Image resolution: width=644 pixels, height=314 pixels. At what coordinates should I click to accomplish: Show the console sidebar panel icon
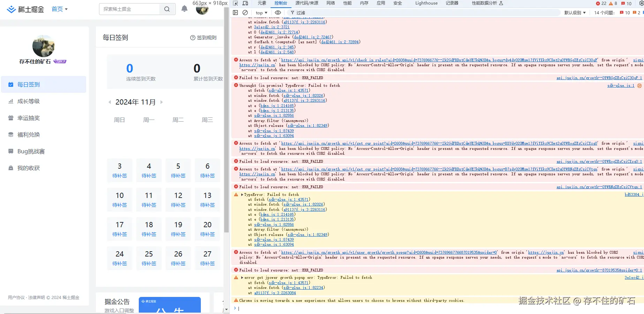[235, 13]
